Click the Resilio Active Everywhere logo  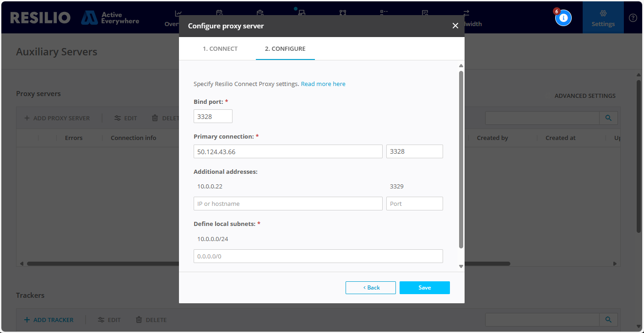(75, 18)
